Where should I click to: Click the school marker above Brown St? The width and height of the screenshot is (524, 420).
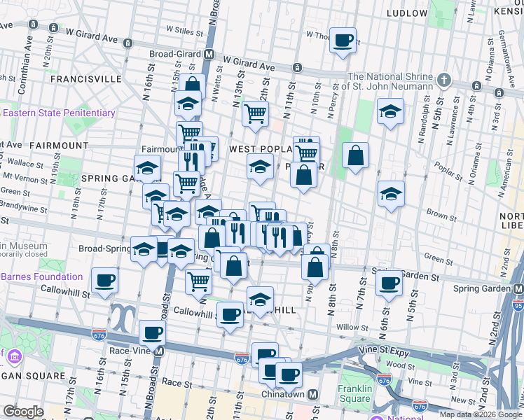(391, 197)
